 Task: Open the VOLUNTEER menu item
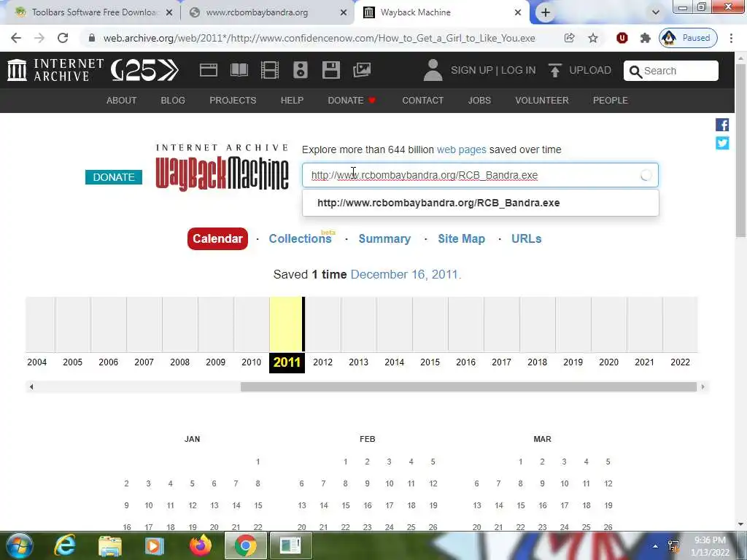pyautogui.click(x=542, y=101)
